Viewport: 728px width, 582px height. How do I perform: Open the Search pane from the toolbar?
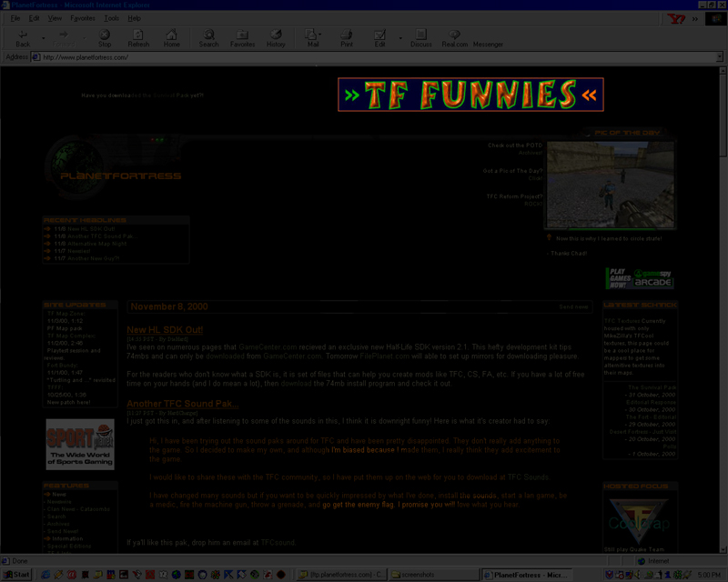click(208, 38)
